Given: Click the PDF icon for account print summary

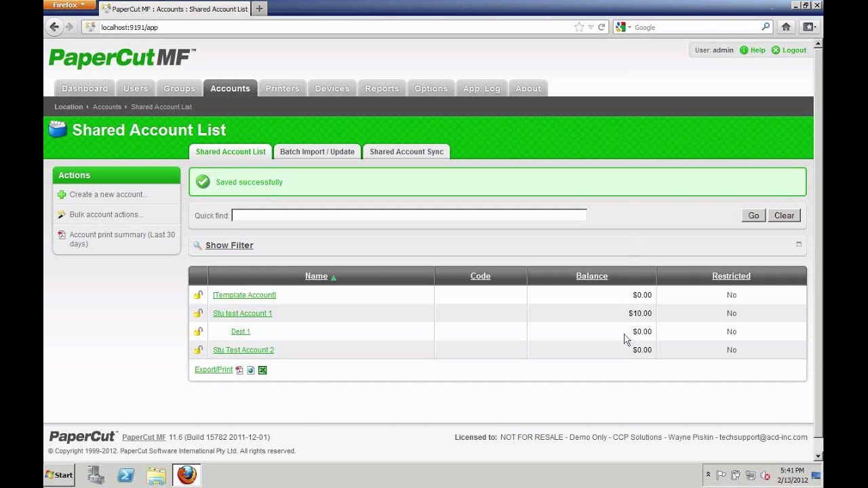Looking at the screenshot, I should tap(62, 235).
